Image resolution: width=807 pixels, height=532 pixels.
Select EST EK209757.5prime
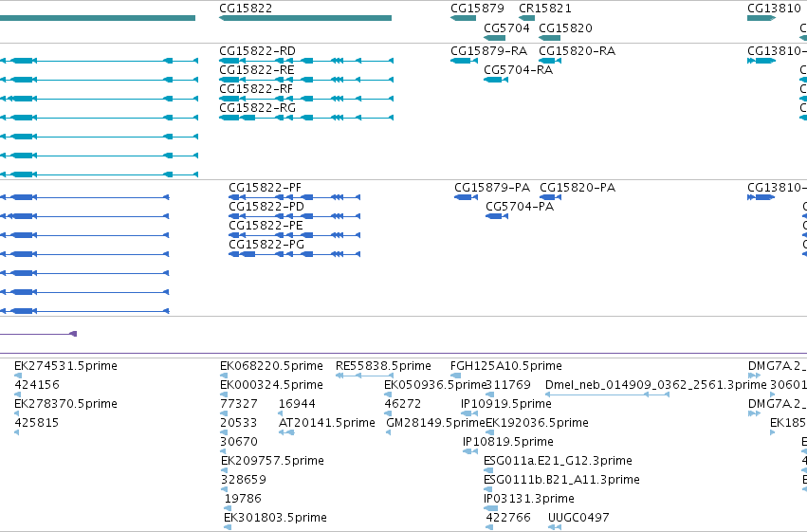[x=224, y=470]
